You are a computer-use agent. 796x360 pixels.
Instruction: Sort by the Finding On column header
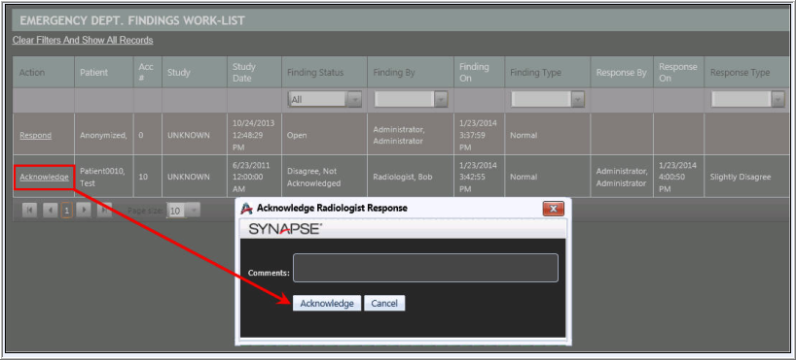click(x=479, y=72)
